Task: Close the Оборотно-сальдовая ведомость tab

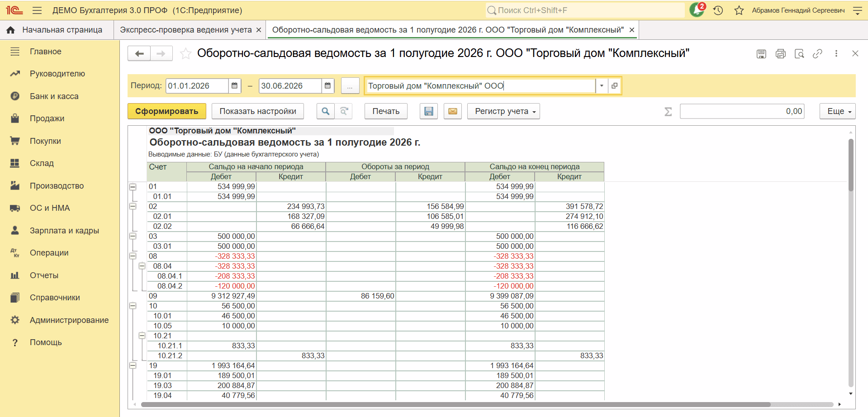Action: coord(632,30)
